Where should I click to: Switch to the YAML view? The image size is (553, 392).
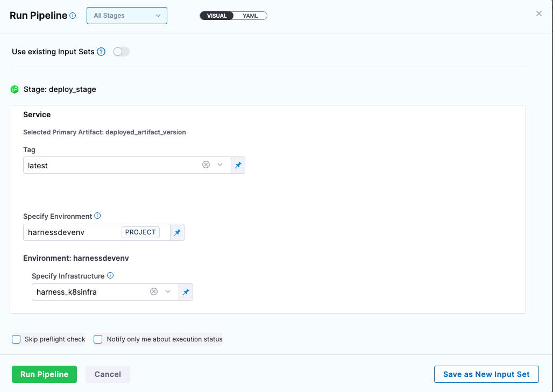click(251, 16)
